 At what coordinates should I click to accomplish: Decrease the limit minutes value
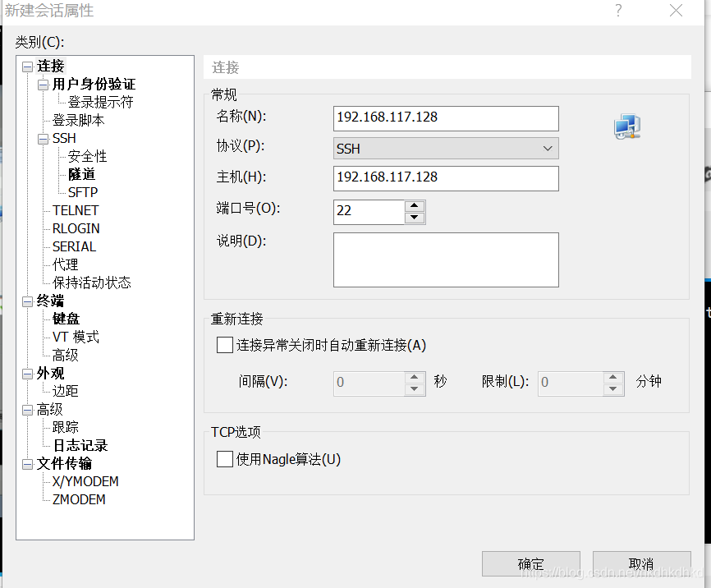click(x=613, y=388)
